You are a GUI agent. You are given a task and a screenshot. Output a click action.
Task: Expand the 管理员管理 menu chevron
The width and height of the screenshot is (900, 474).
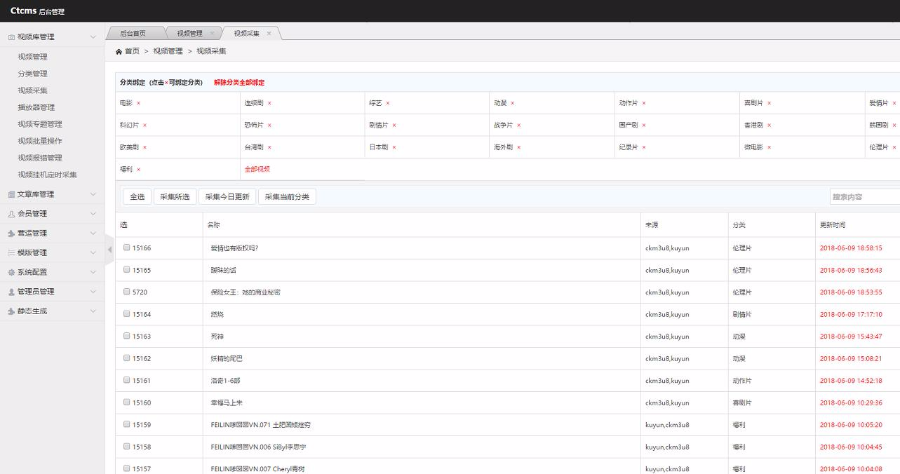(93, 292)
